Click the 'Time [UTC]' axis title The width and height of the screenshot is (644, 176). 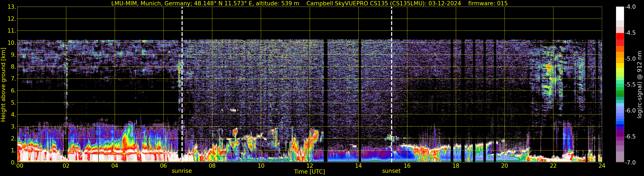point(310,172)
